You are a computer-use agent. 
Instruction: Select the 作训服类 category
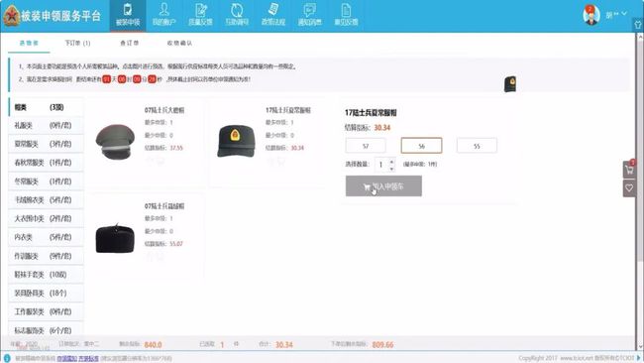tap(46, 256)
